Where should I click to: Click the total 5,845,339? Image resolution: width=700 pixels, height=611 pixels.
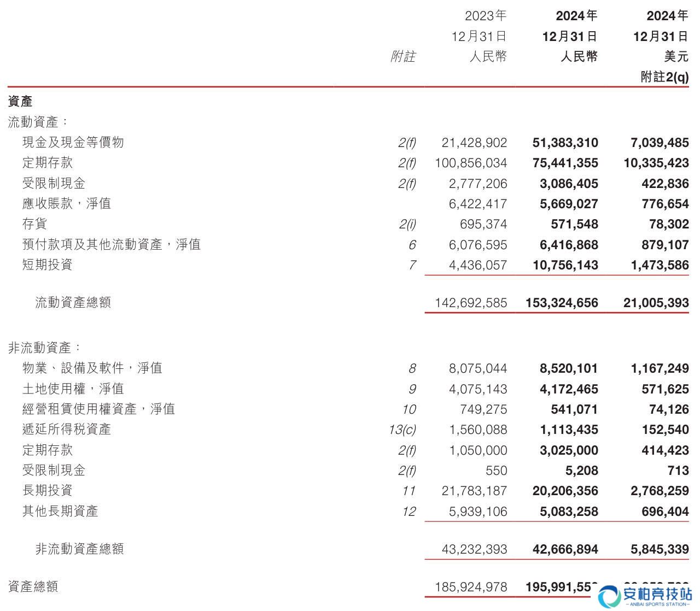click(660, 550)
